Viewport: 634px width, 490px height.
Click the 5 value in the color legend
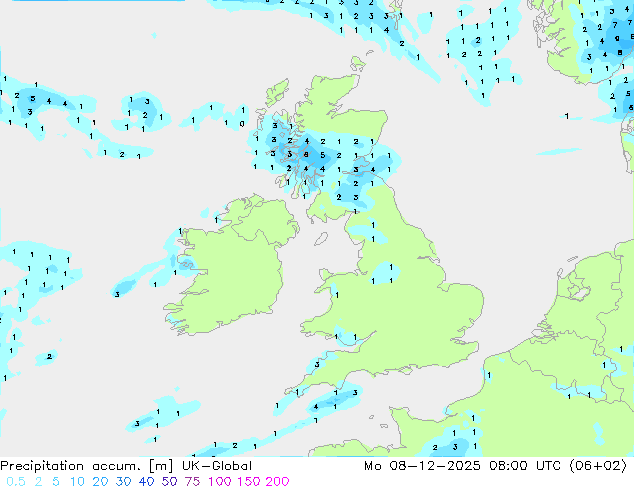[56, 482]
